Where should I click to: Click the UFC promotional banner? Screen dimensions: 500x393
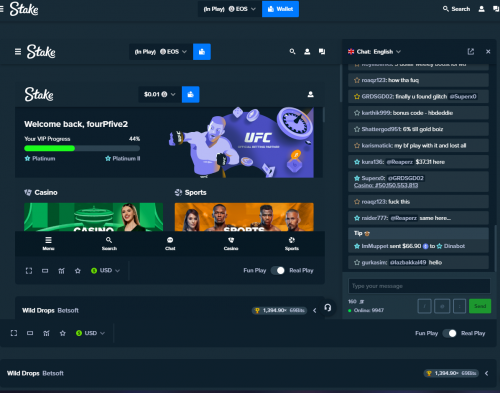tap(241, 142)
